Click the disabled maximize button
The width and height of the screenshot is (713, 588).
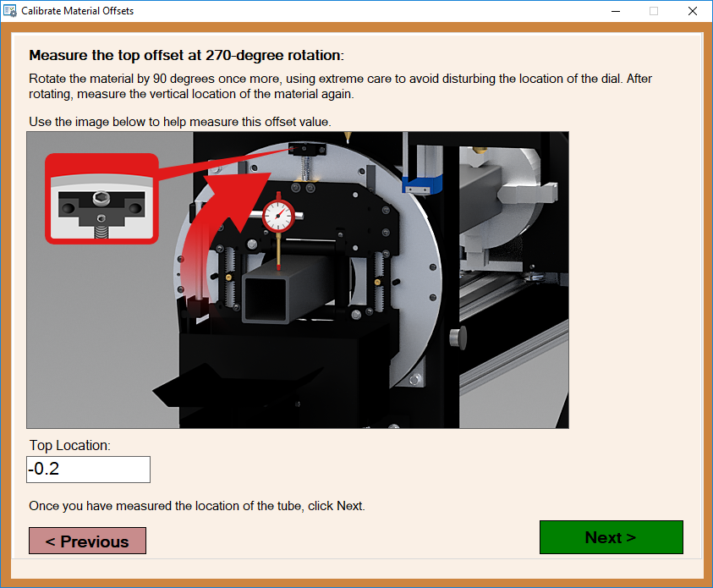654,11
